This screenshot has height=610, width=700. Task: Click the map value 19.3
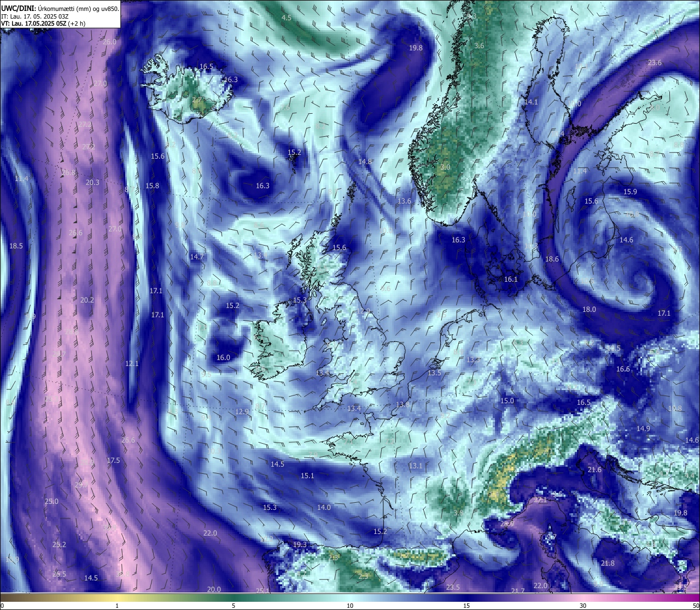coord(300,545)
